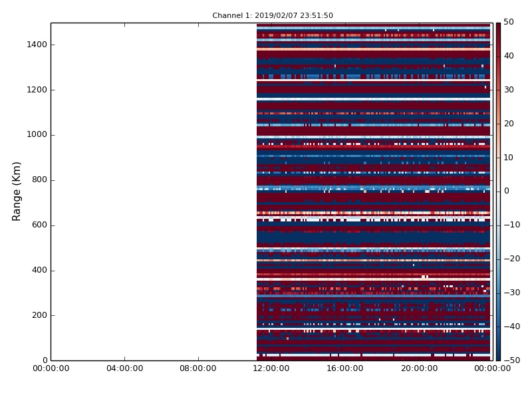
Task: Click the x-axis tick label '12:00:00'
Action: (x=271, y=368)
